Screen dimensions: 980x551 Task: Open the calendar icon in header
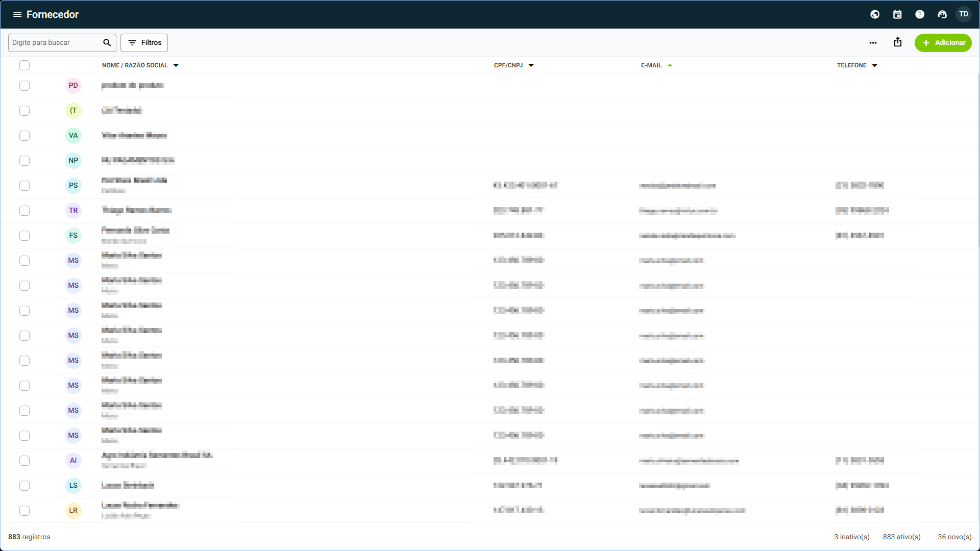click(x=897, y=14)
